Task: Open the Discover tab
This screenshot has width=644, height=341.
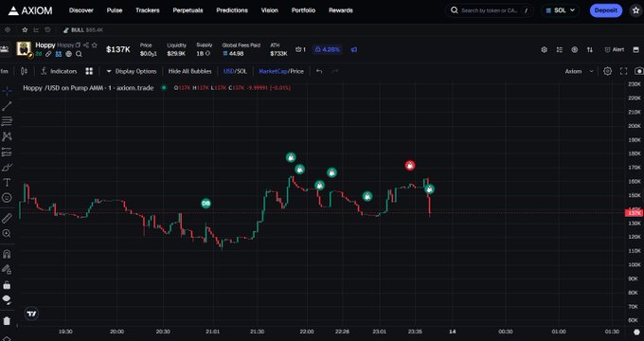Action: pos(81,10)
